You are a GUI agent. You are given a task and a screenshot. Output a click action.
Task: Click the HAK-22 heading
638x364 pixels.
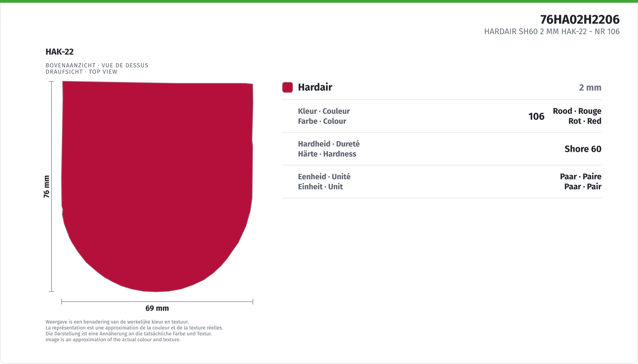click(x=59, y=52)
